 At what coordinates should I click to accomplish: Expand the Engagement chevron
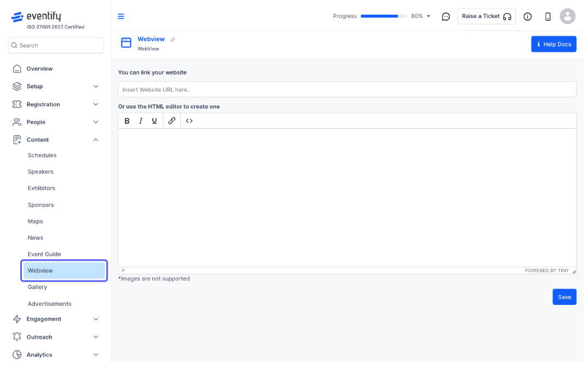pos(96,319)
